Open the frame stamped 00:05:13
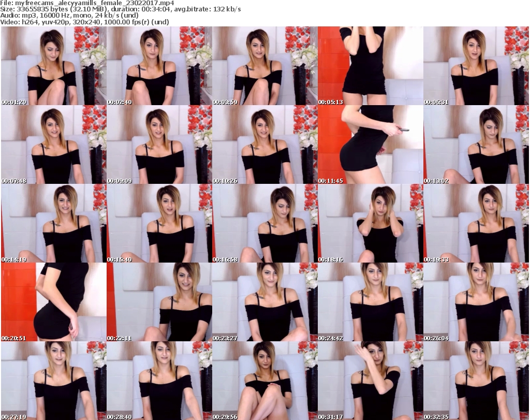 tap(370, 66)
